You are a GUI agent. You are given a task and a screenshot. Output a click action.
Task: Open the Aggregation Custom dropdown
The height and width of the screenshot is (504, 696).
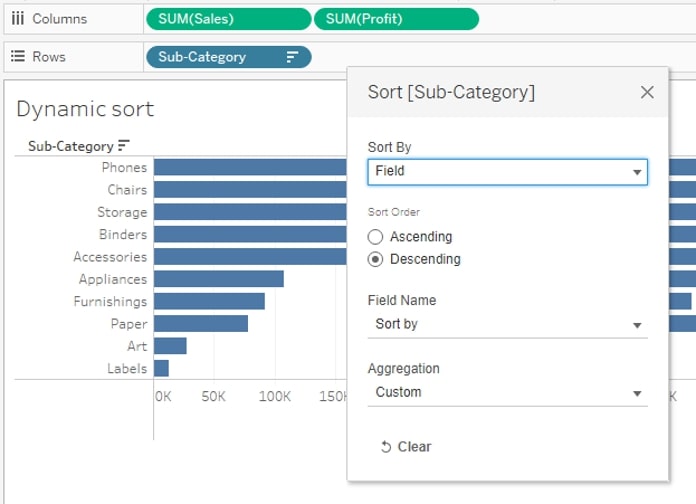[x=507, y=393]
